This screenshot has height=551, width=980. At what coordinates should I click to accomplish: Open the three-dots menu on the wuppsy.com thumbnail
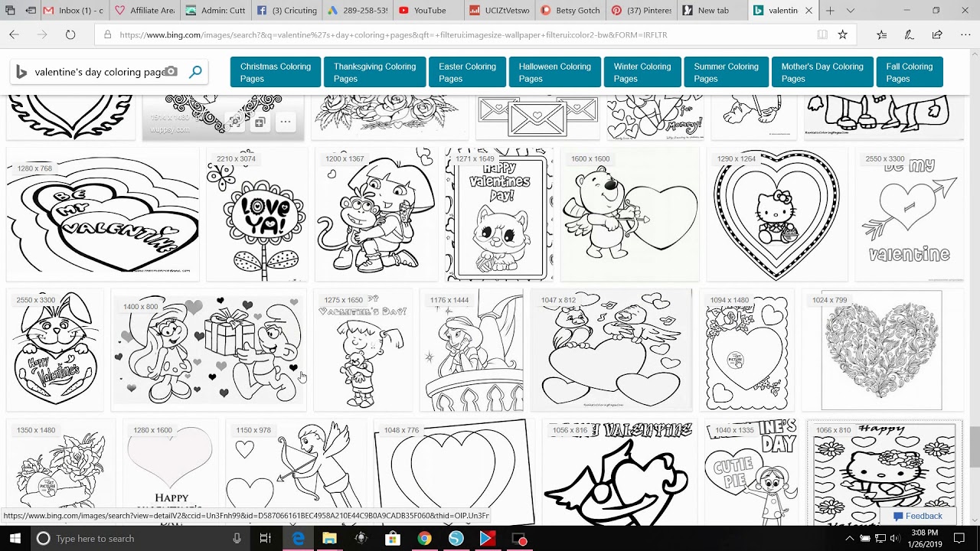pos(285,122)
